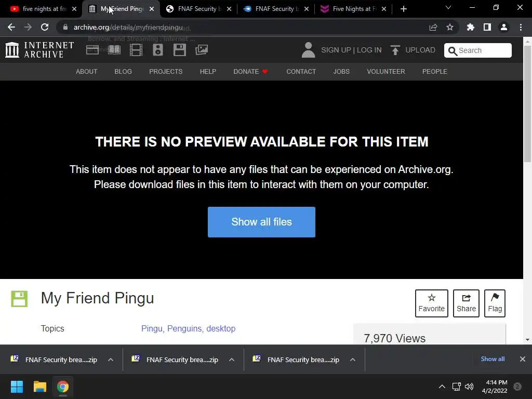Screen dimensions: 532x399
Task: Open the Pingu topic link
Action: tap(152, 328)
